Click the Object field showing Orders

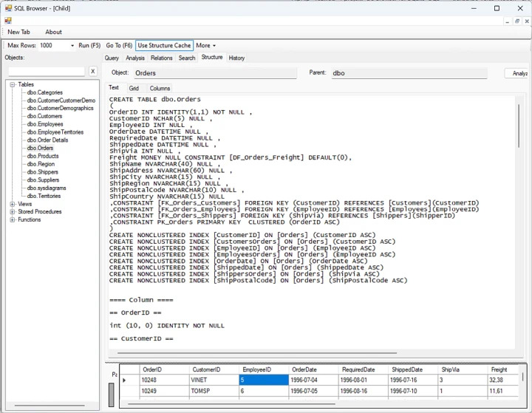tap(215, 73)
